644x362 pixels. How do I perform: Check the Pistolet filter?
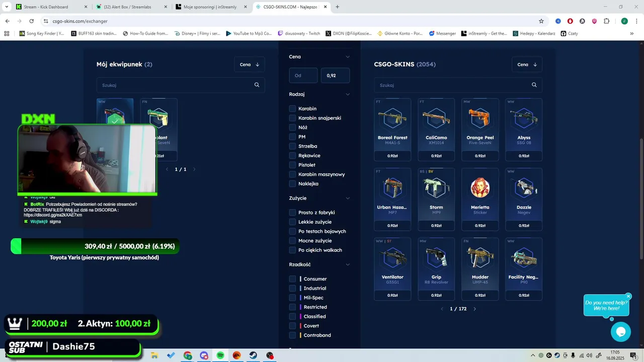[292, 165]
